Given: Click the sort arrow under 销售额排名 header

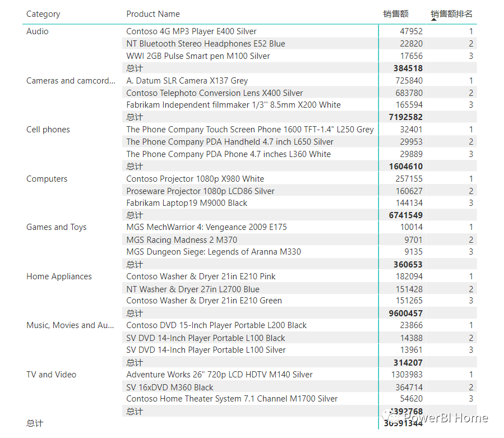Looking at the screenshot, I should (434, 20).
